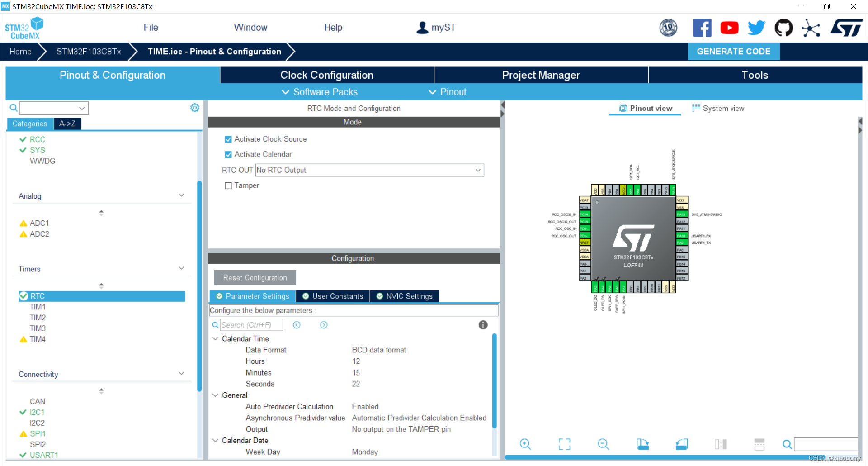Open the NVIC Settings tab
Screen dimensions: 868x466
pyautogui.click(x=405, y=296)
